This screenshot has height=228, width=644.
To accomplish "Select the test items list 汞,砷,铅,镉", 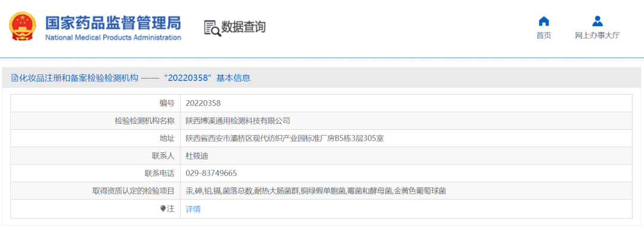I will (316, 190).
